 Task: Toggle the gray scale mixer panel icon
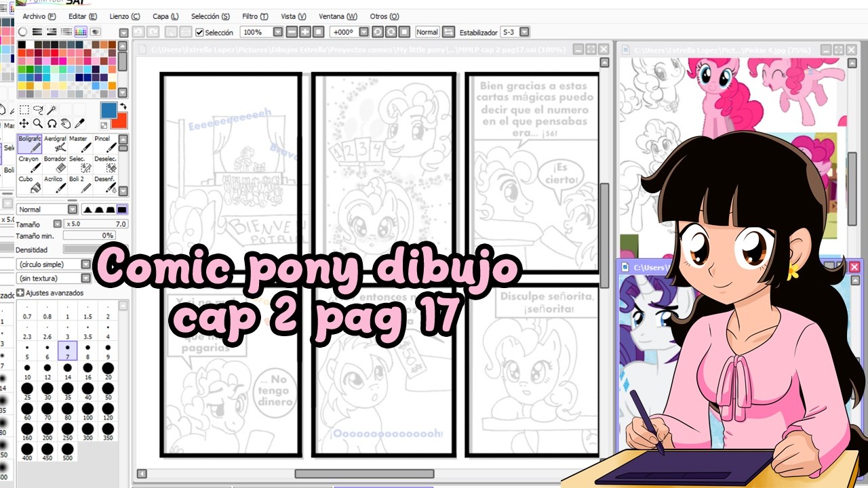pyautogui.click(x=66, y=32)
